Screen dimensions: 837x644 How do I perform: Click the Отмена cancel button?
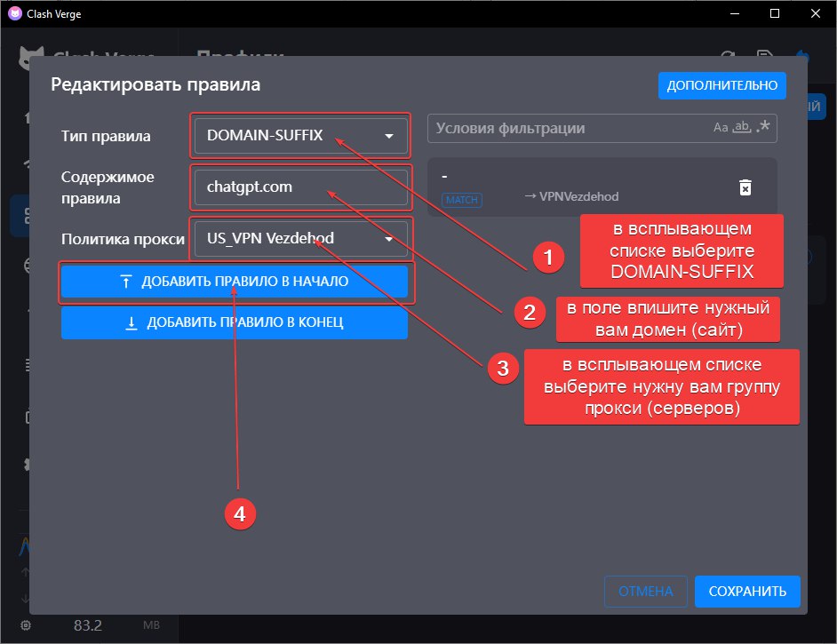(x=645, y=592)
